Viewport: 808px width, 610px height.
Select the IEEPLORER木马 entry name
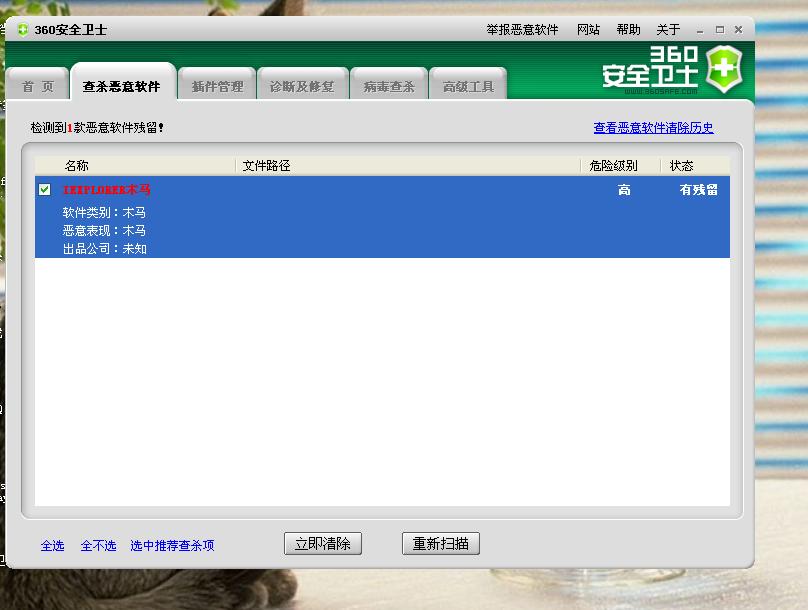(x=107, y=190)
